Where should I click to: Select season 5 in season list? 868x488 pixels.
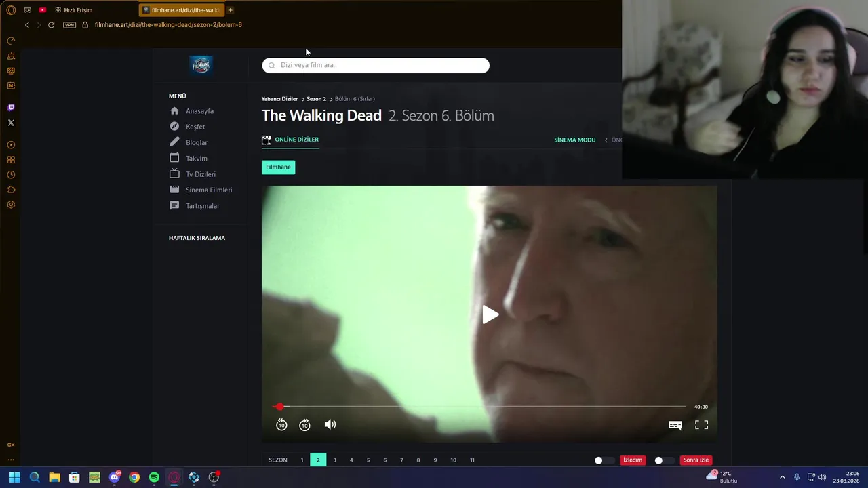click(368, 460)
